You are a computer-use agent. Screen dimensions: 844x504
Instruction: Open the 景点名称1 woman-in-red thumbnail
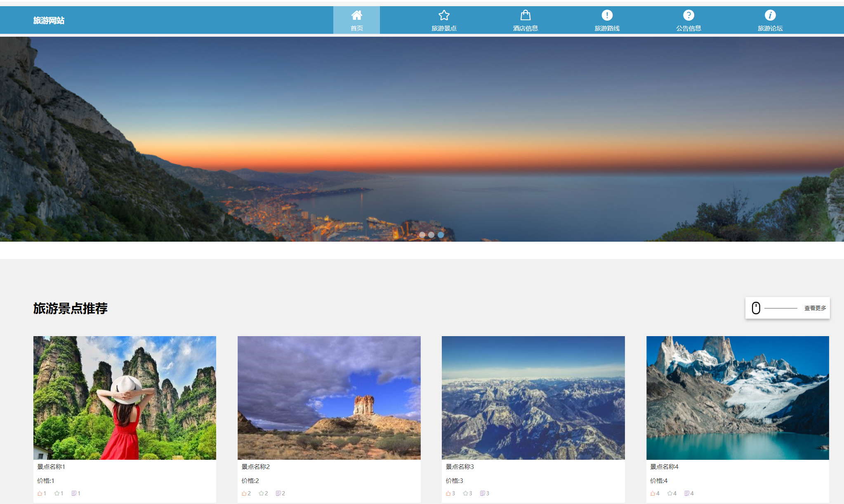point(125,398)
